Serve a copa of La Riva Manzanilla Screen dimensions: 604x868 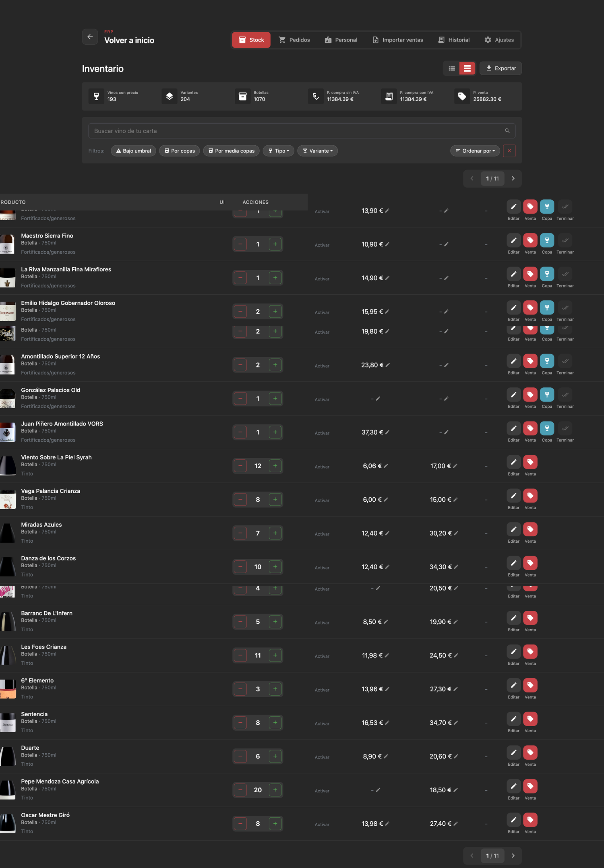click(x=547, y=274)
